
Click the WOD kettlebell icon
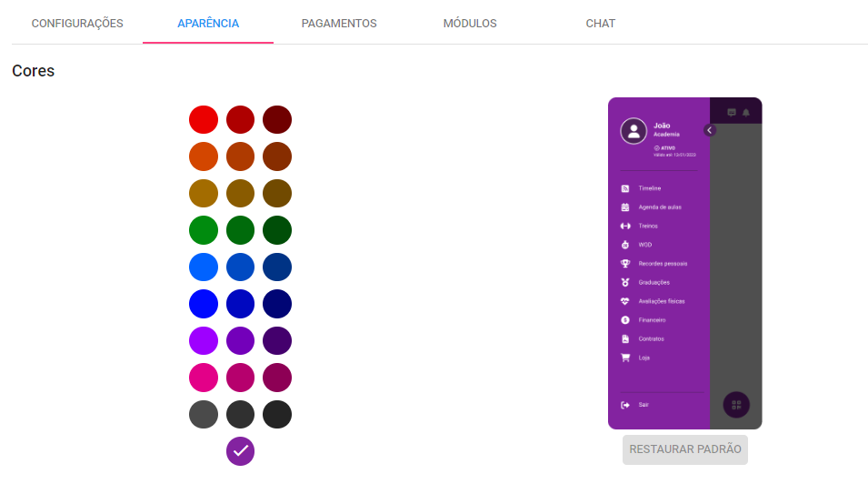pyautogui.click(x=625, y=245)
